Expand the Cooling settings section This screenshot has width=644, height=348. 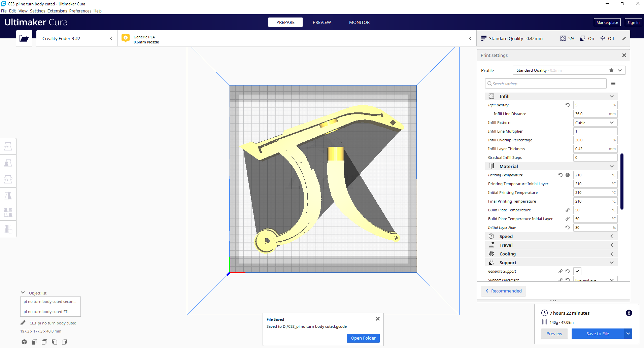coord(551,254)
